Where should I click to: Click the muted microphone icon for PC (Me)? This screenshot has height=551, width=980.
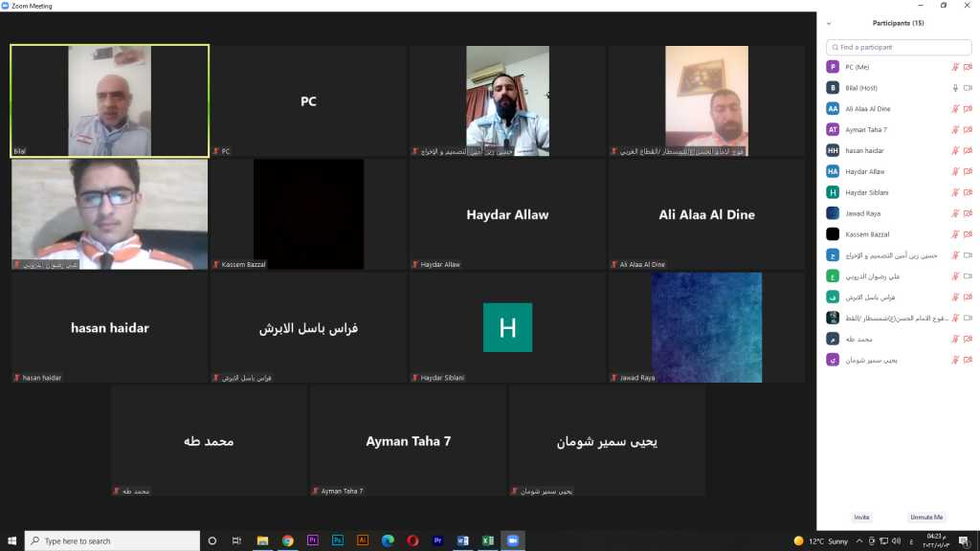(x=954, y=67)
